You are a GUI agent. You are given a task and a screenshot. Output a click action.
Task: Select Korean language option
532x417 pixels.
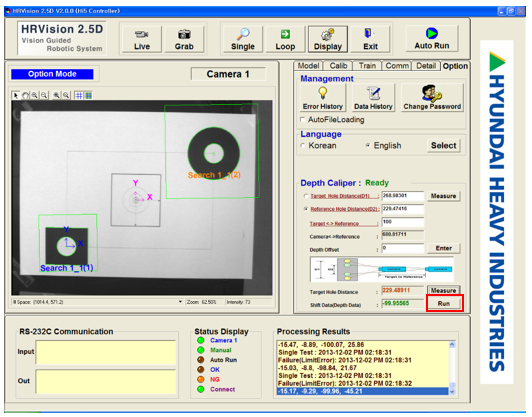pos(303,146)
